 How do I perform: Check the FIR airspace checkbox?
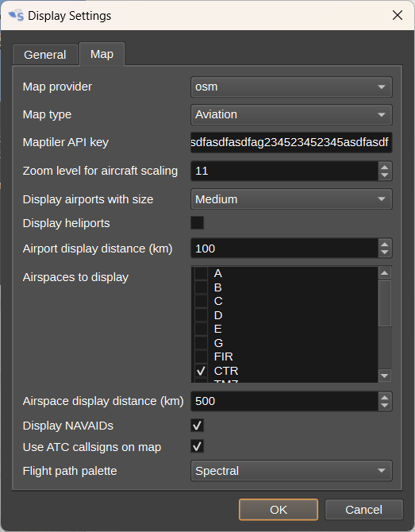click(201, 357)
